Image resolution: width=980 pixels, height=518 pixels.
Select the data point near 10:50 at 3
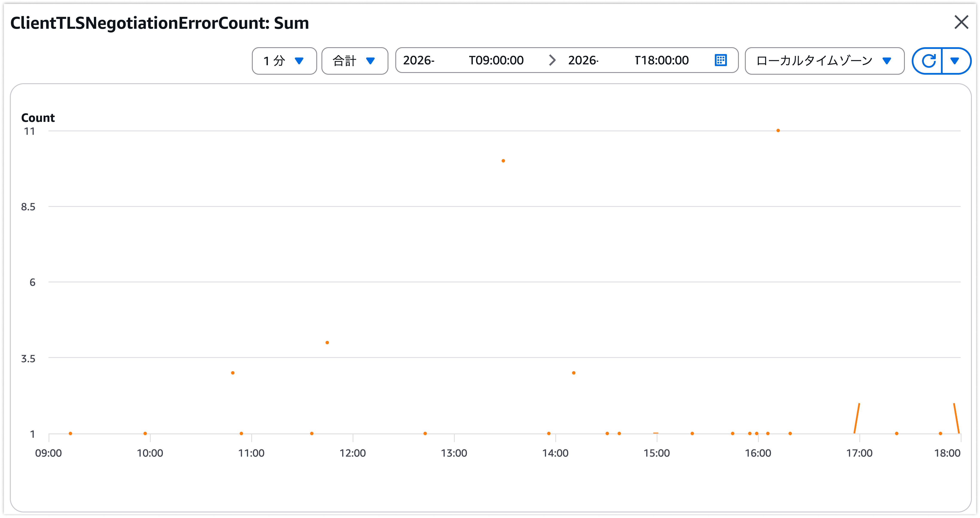pos(233,373)
